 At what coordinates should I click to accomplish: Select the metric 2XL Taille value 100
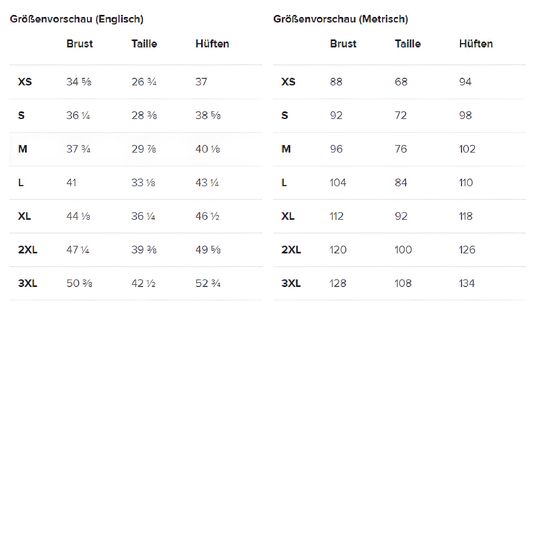[x=403, y=250]
